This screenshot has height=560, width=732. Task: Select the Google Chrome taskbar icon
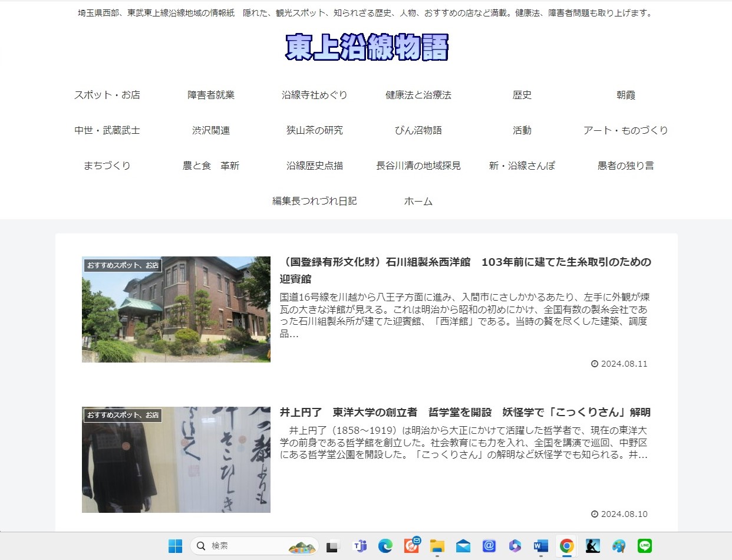pos(567,546)
